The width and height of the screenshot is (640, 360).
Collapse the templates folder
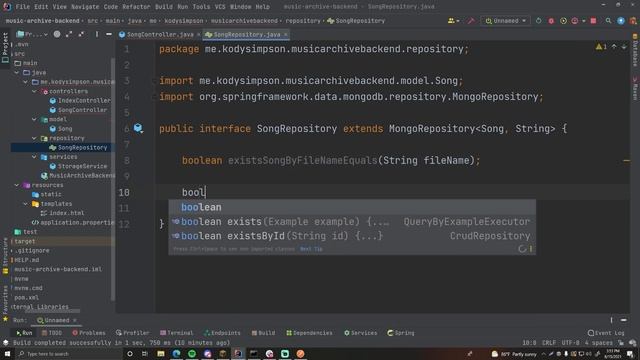[x=26, y=204]
